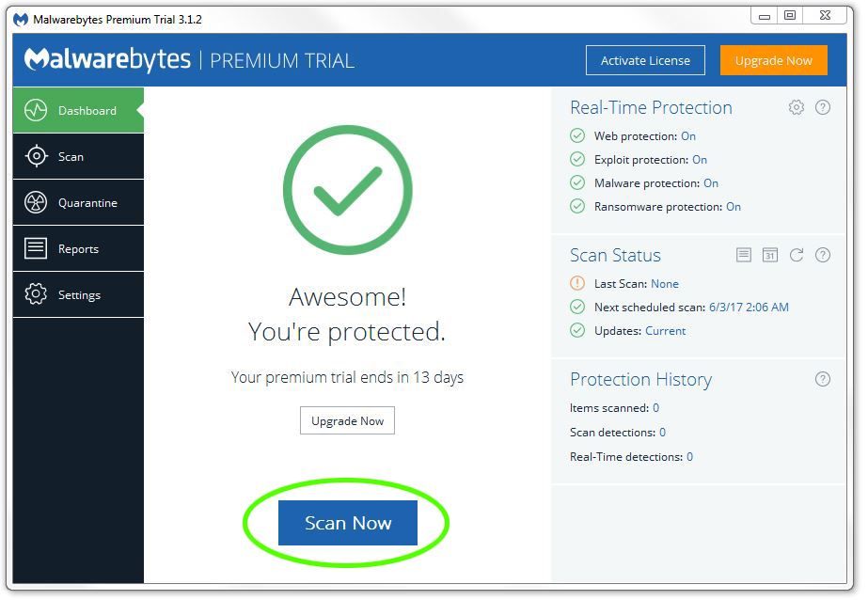Open scan scheduler calendar icon
Screen dimensions: 868x600
coord(770,255)
